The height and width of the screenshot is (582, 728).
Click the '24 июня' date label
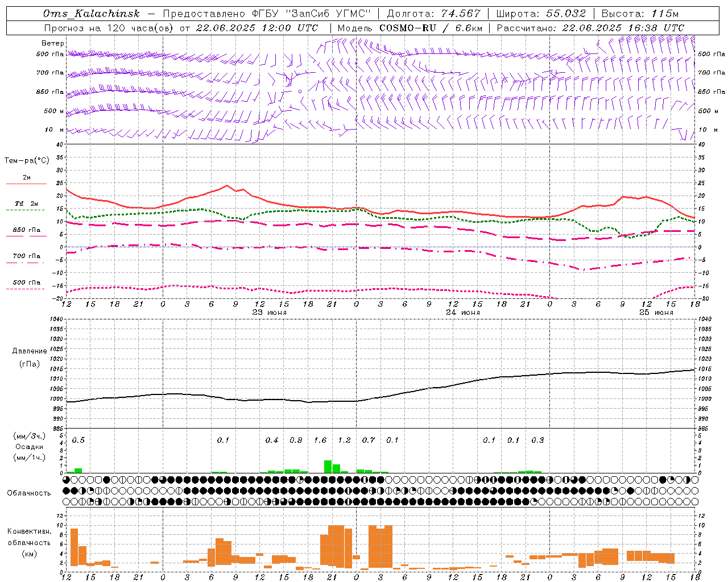point(463,313)
